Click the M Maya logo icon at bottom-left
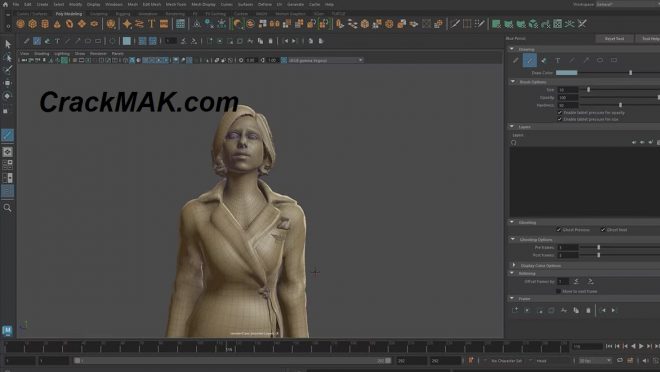This screenshot has width=660, height=372. [7, 330]
